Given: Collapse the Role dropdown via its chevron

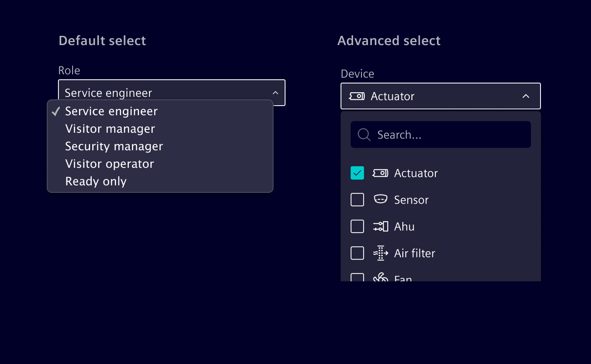Looking at the screenshot, I should 275,93.
